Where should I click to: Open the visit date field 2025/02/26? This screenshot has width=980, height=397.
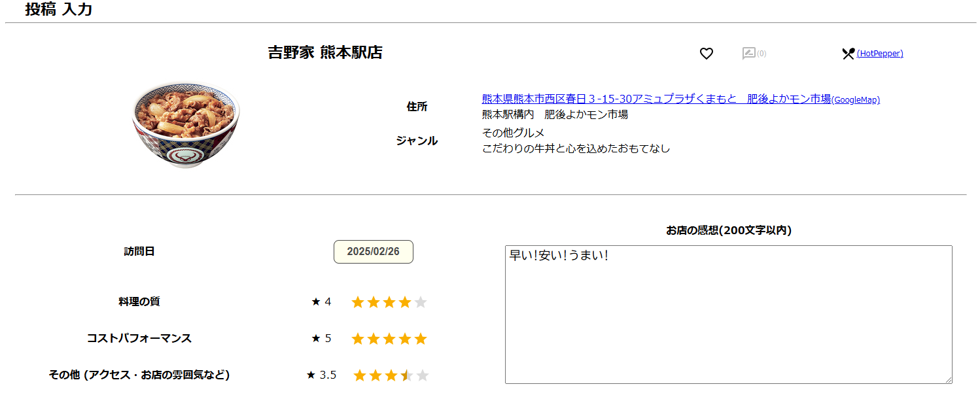[x=374, y=252]
